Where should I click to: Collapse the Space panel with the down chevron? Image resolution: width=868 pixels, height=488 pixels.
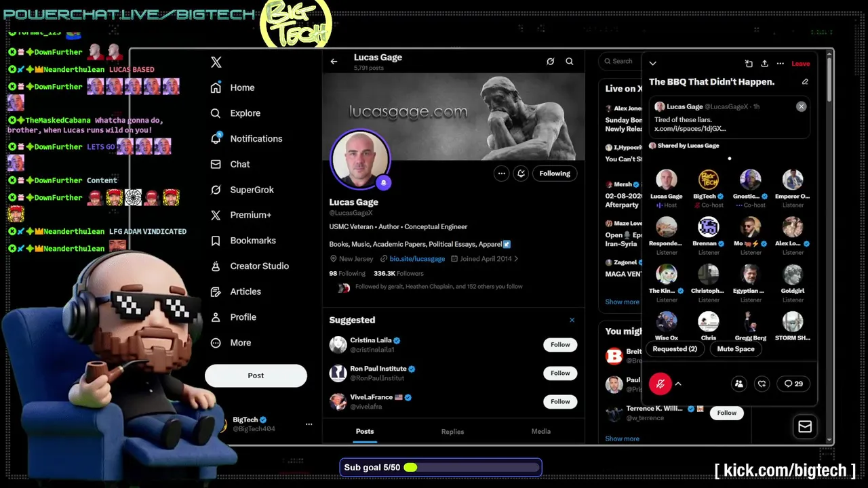pyautogui.click(x=652, y=64)
